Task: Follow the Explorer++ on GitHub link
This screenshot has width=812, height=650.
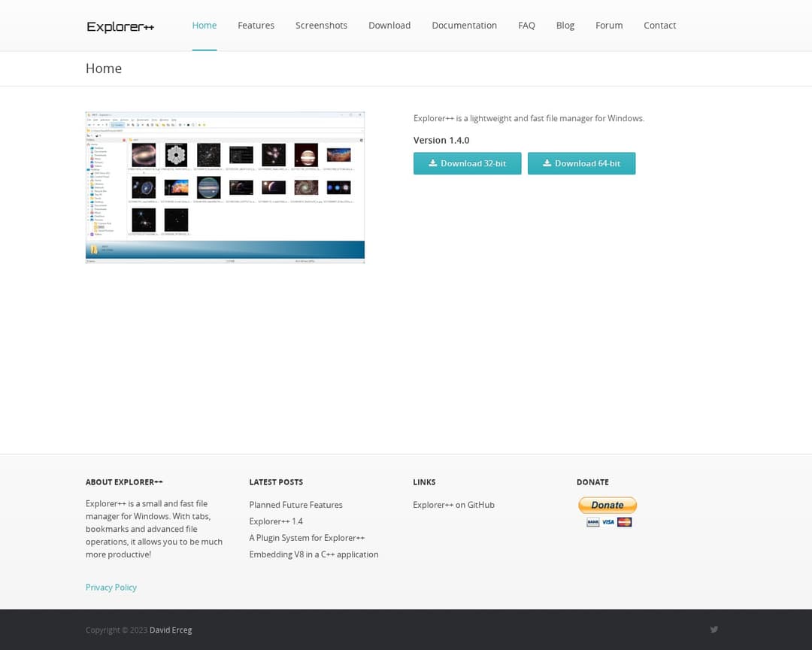Action: click(x=453, y=505)
